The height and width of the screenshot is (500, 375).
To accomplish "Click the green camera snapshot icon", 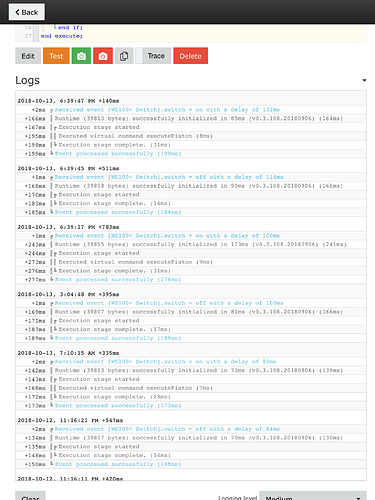I will pos(81,56).
